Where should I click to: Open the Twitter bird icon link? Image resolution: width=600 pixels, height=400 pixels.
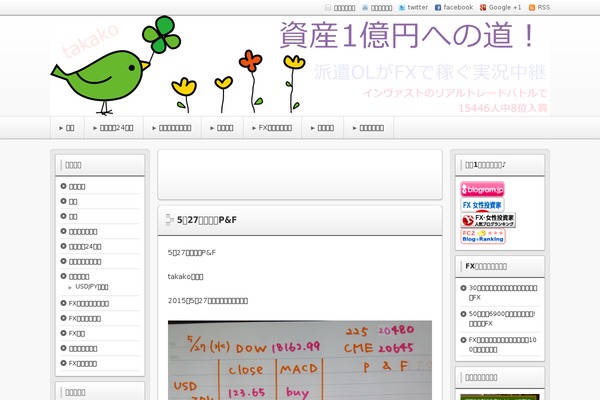tap(402, 8)
